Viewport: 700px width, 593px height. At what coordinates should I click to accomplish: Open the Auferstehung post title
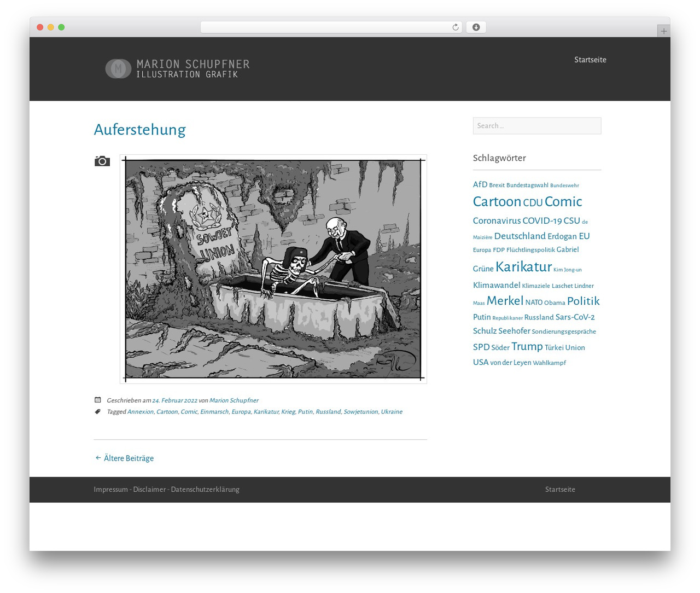coord(140,130)
